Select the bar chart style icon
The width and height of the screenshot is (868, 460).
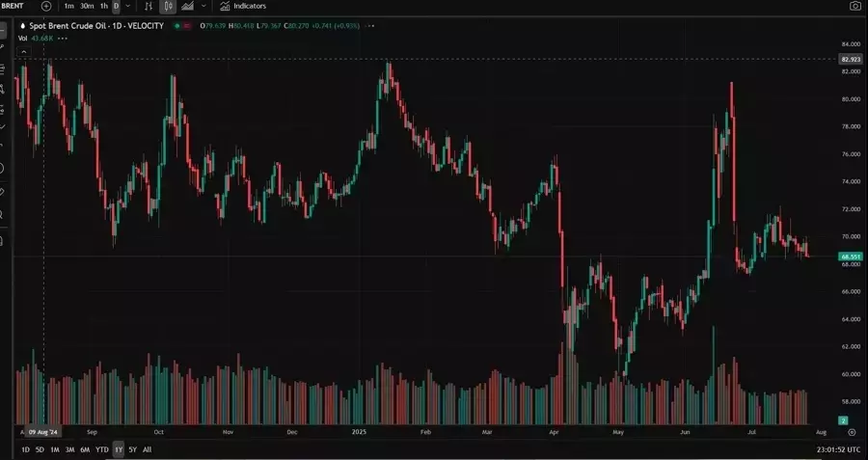[x=149, y=6]
